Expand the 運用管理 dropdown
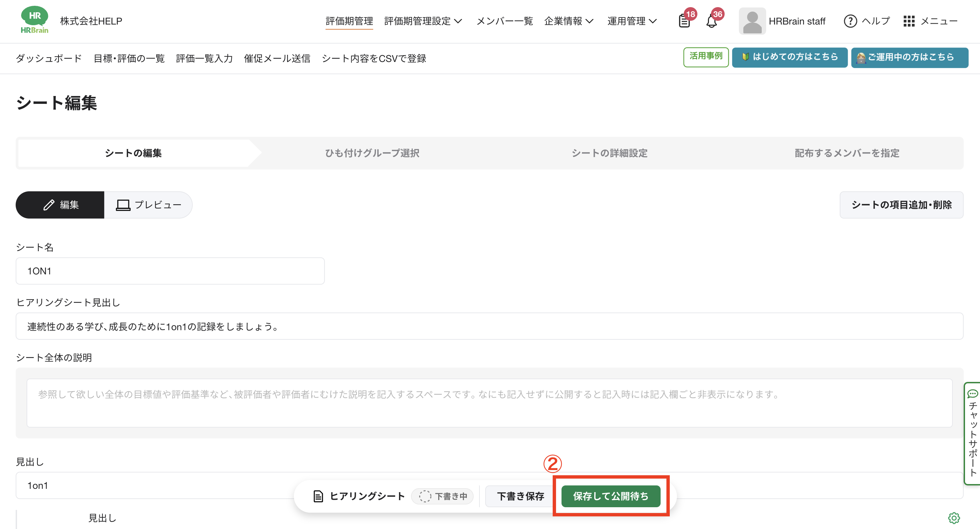Image resolution: width=980 pixels, height=529 pixels. tap(632, 21)
